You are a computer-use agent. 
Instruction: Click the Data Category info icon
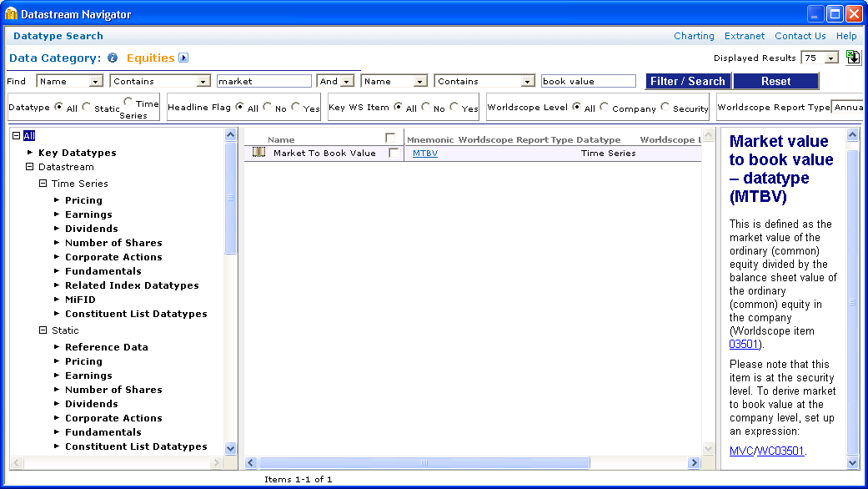coord(113,58)
